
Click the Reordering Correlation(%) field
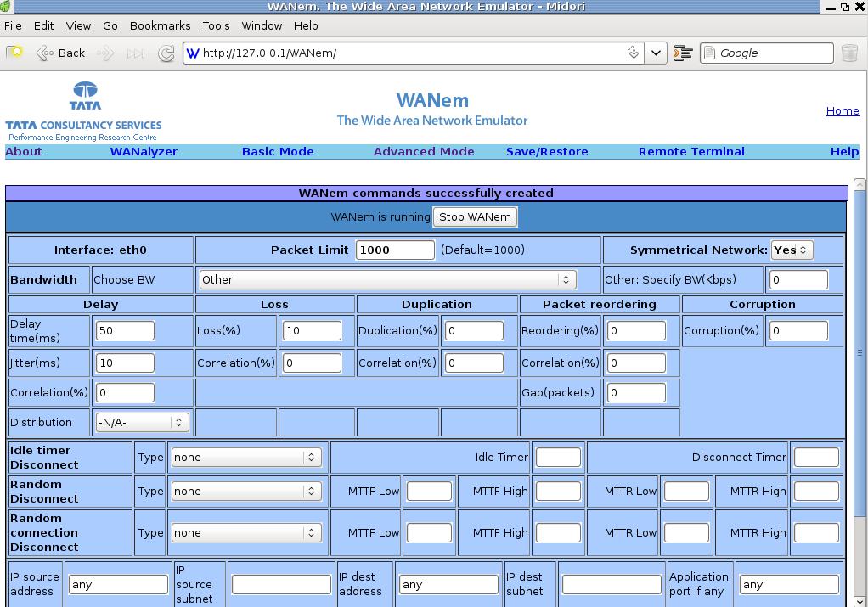tap(636, 363)
